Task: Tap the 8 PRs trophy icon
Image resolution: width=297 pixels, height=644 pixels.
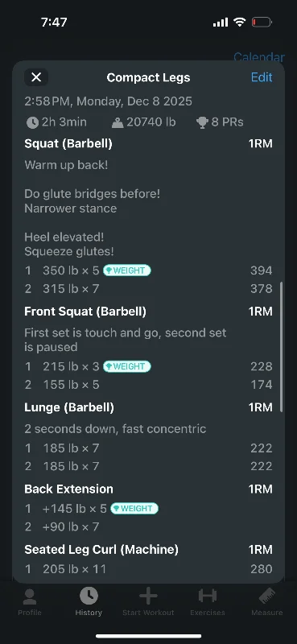Action: click(x=202, y=122)
